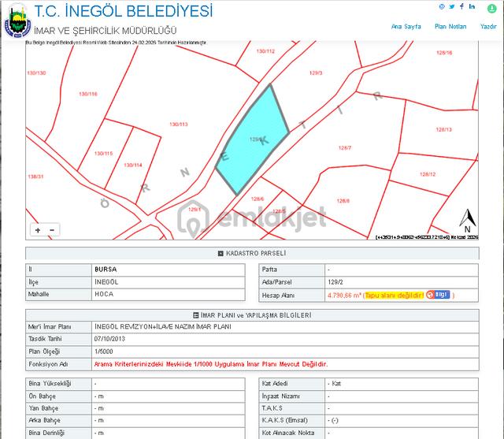Zoom out on the map with minus button
This screenshot has height=439, width=504.
52,230
